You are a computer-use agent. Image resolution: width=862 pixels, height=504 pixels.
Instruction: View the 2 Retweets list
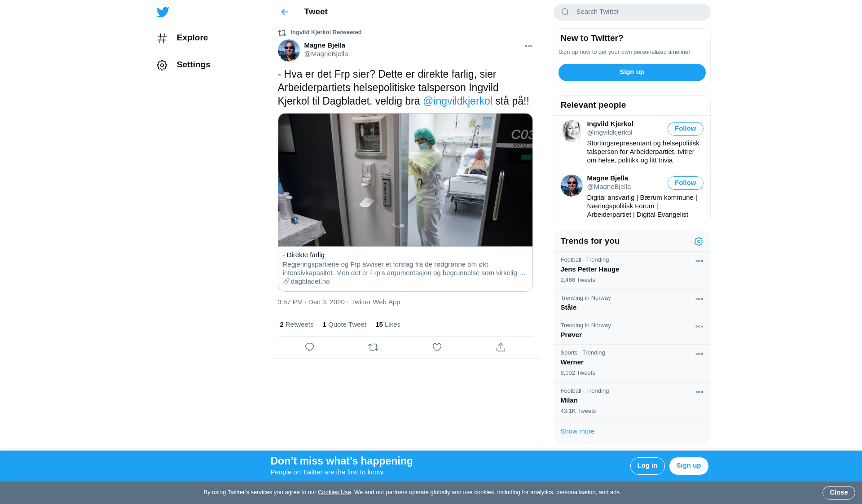point(297,324)
